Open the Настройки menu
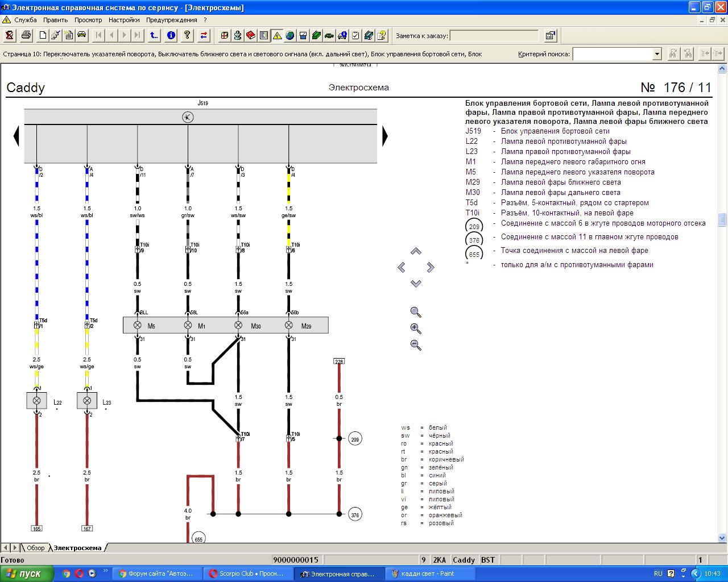This screenshot has width=728, height=582. click(x=124, y=20)
